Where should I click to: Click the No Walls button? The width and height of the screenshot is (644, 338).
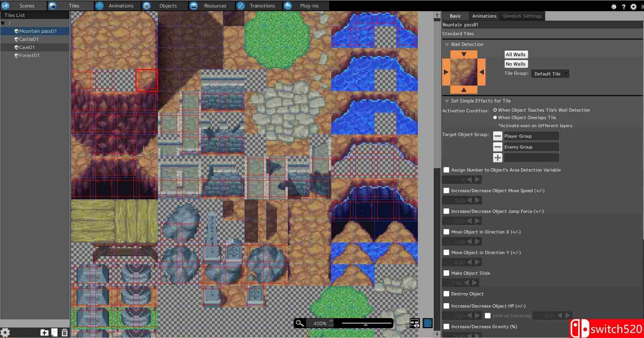[515, 64]
